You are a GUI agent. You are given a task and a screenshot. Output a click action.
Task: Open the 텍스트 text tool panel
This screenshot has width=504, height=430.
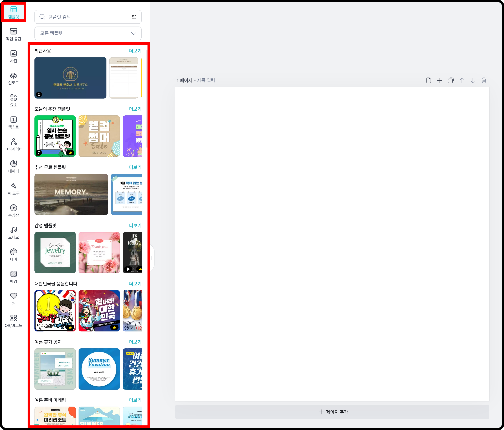(x=13, y=122)
